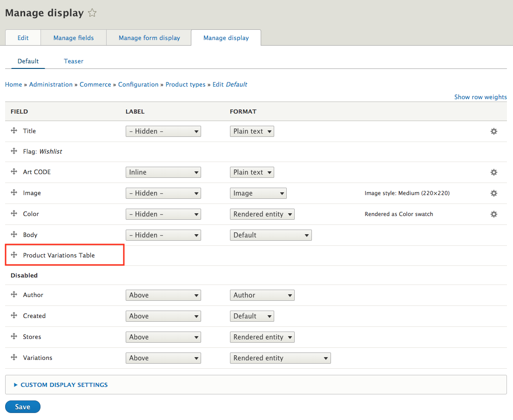Click the Body field move handle
Image resolution: width=513 pixels, height=420 pixels.
pos(14,235)
